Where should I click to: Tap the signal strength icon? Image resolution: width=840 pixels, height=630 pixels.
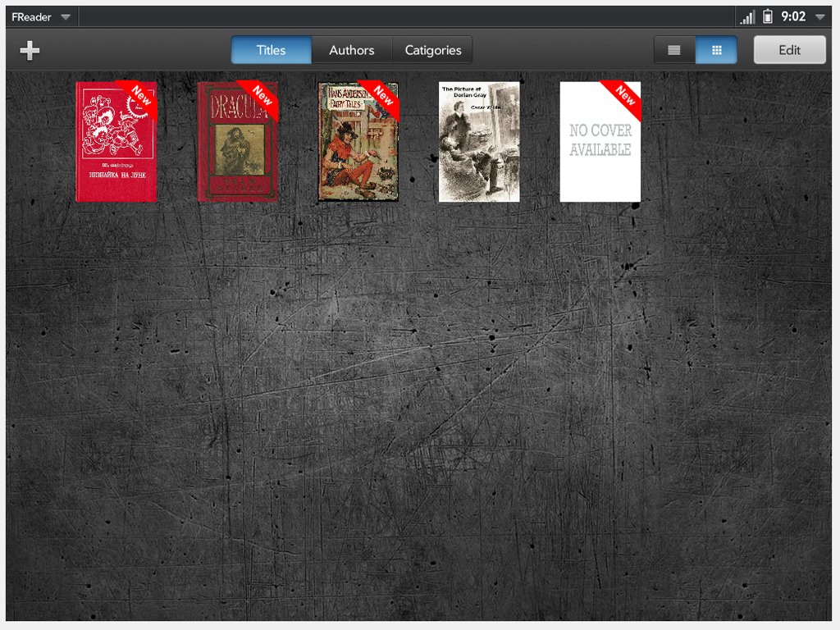pos(747,16)
